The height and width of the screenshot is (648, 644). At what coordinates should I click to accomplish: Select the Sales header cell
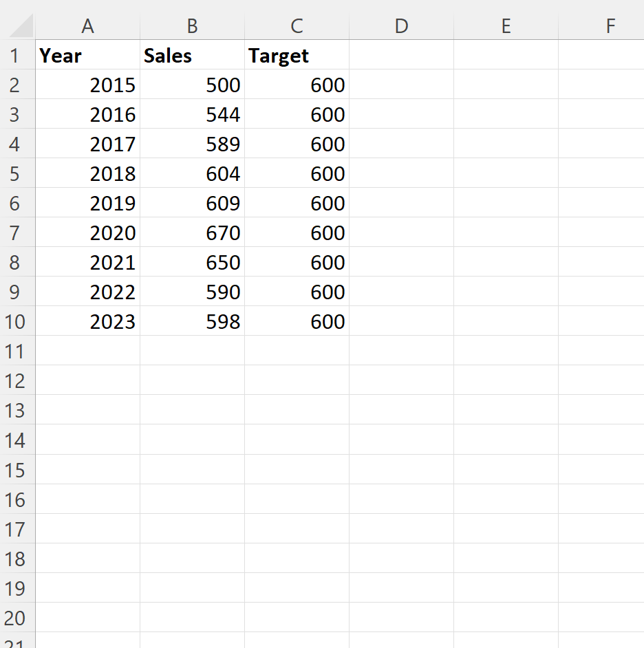(192, 56)
